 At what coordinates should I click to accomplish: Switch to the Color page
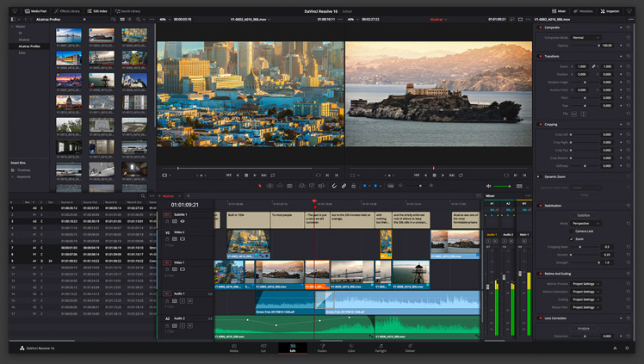351,349
